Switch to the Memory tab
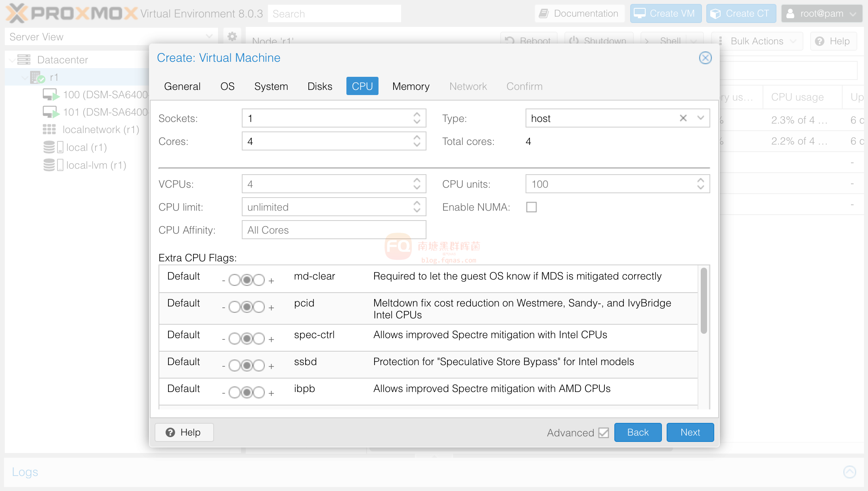The image size is (868, 491). coord(411,86)
